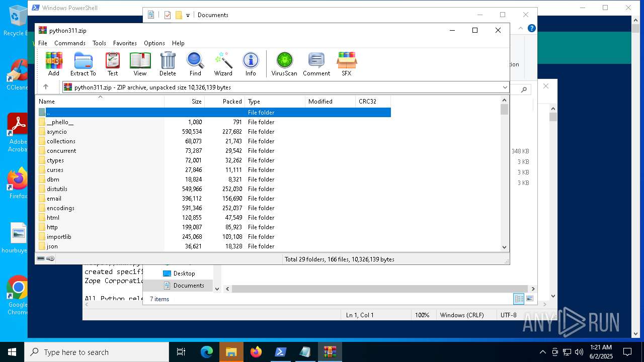Click the Delete recycle bin icon
The image size is (644, 362).
[168, 64]
